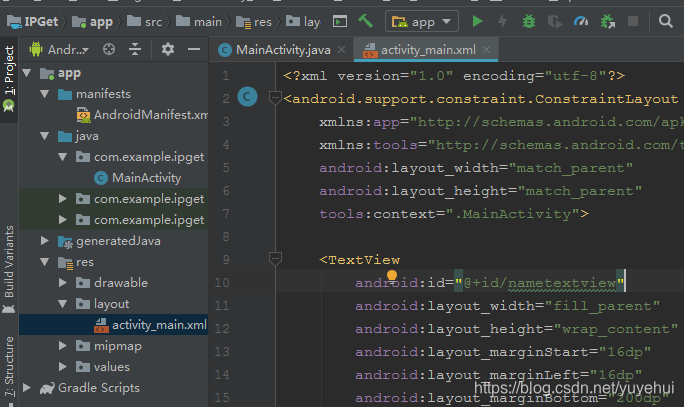Select AndroidManifest.xml in project tree
The width and height of the screenshot is (684, 407).
[142, 115]
